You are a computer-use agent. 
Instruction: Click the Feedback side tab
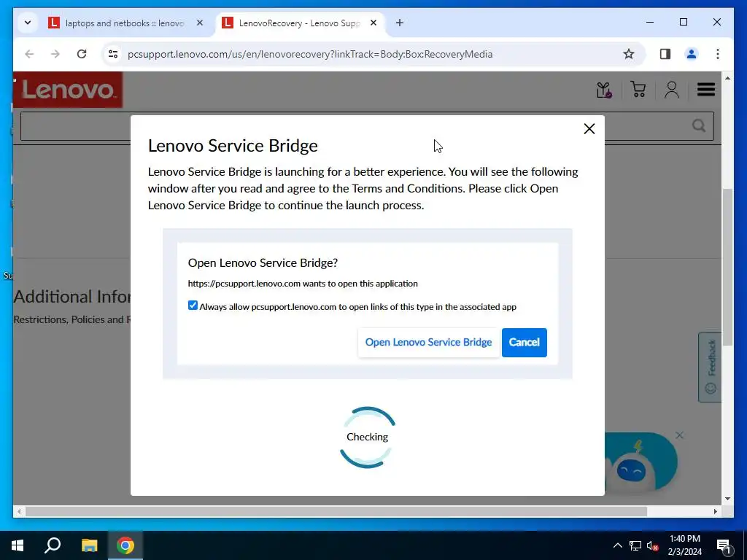pyautogui.click(x=711, y=367)
